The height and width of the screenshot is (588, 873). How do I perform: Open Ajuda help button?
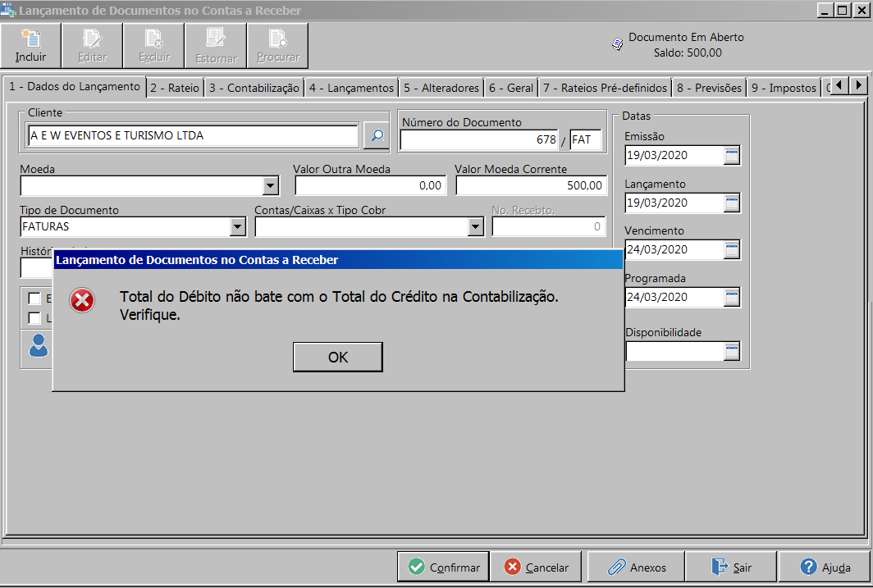825,567
